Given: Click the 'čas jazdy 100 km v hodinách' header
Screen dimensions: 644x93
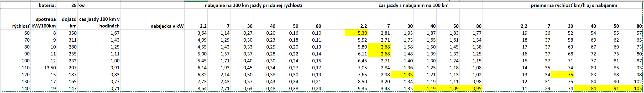Looking at the screenshot, I should pos(99,19).
